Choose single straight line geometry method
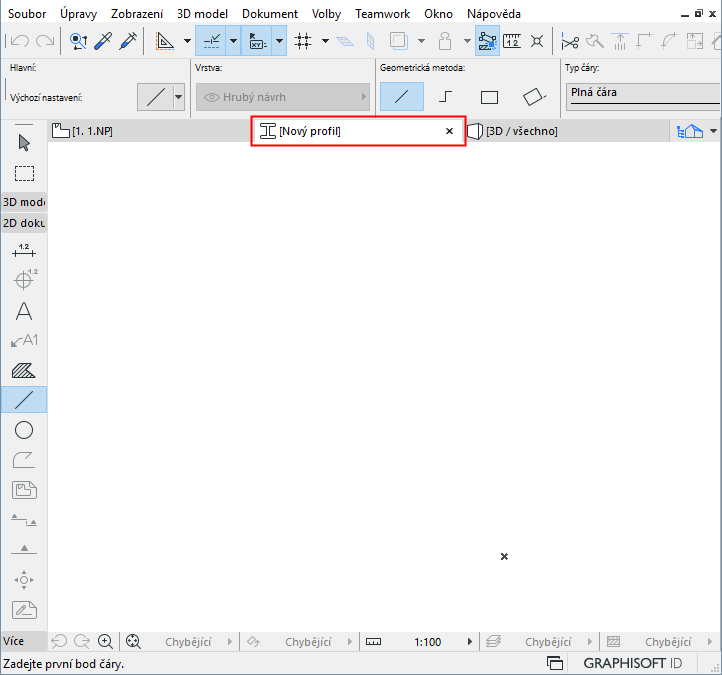722x675 pixels. pos(402,97)
